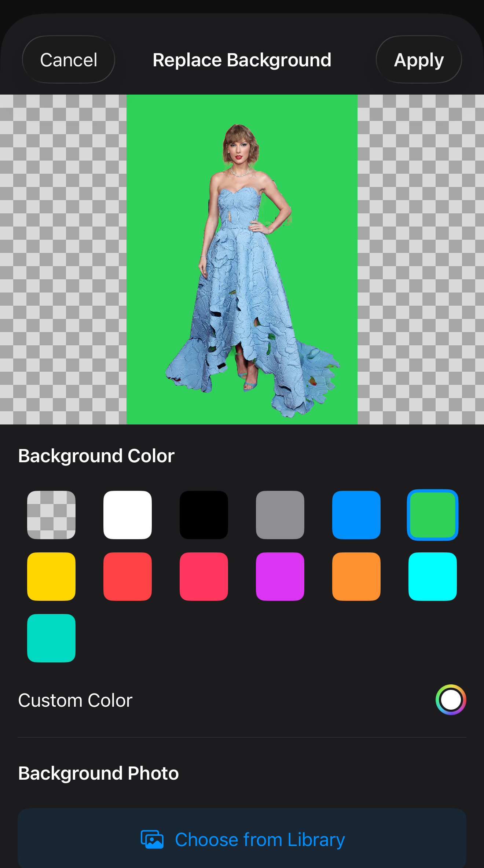Select the cyan background swatch
Screen dimensions: 484x868
click(433, 576)
